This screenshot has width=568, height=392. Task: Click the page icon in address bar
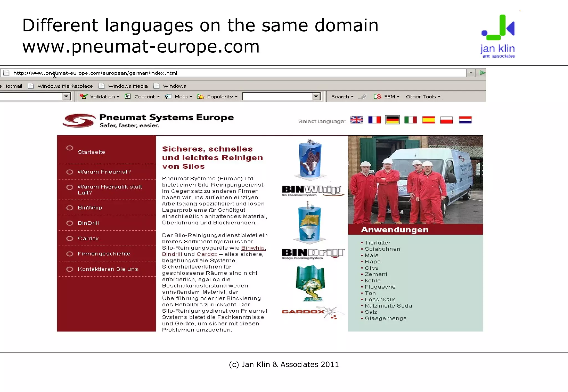[x=6, y=73]
